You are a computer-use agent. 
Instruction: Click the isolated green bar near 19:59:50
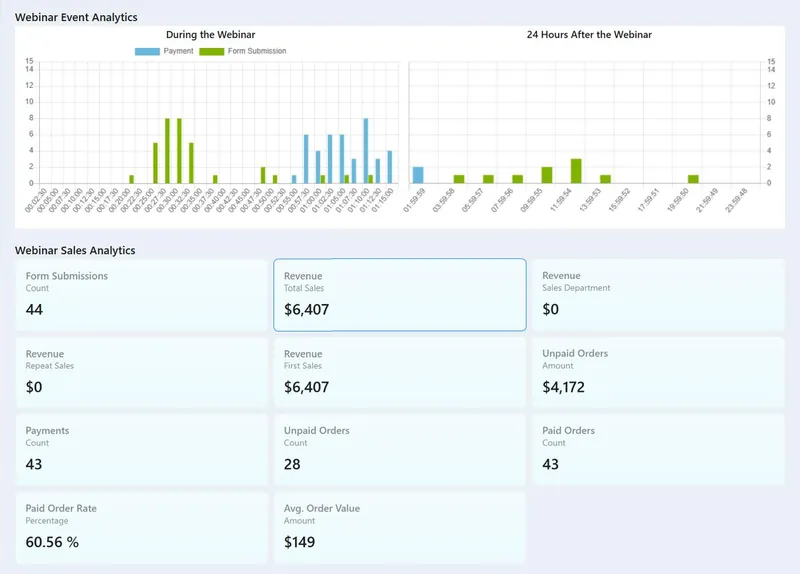click(x=693, y=179)
